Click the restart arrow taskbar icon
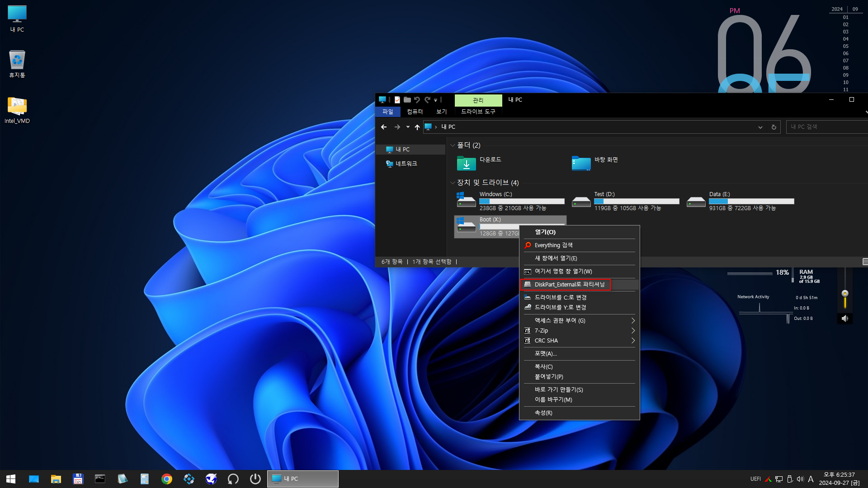Image resolution: width=868 pixels, height=488 pixels. click(233, 479)
